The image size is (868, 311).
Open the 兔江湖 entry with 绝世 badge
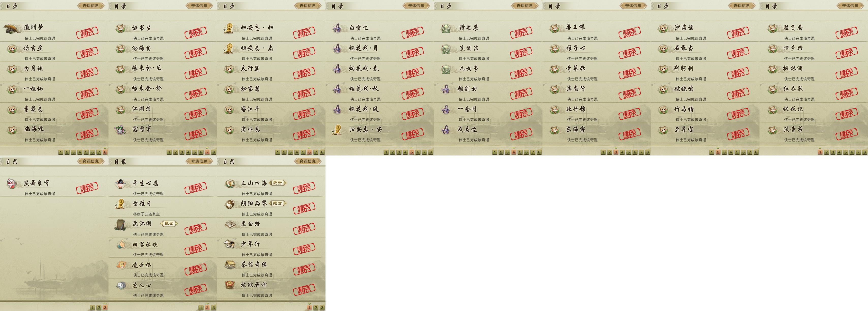[163, 227]
